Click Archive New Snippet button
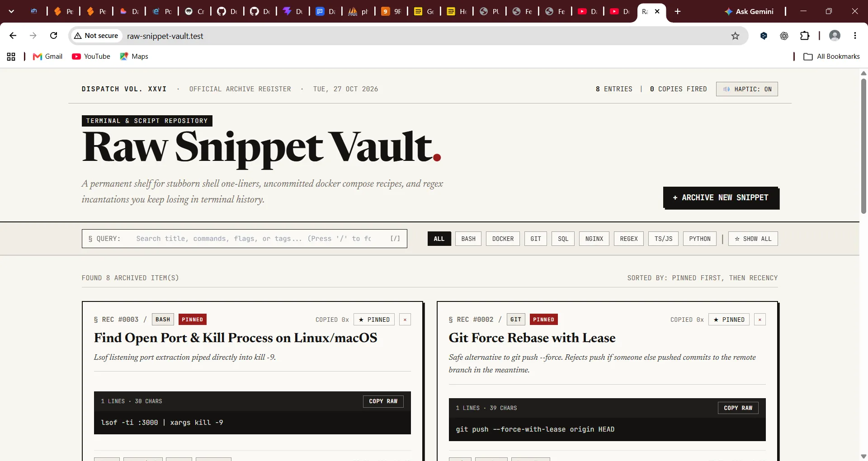 click(x=721, y=198)
